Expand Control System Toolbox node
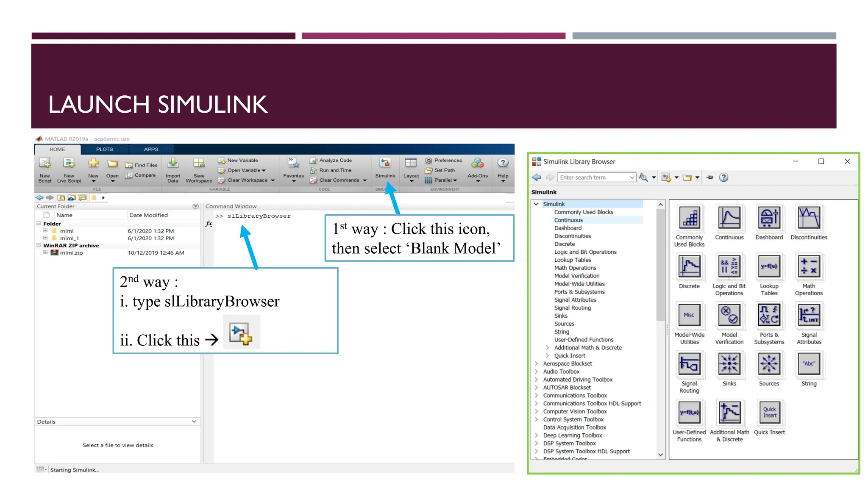 (x=536, y=419)
